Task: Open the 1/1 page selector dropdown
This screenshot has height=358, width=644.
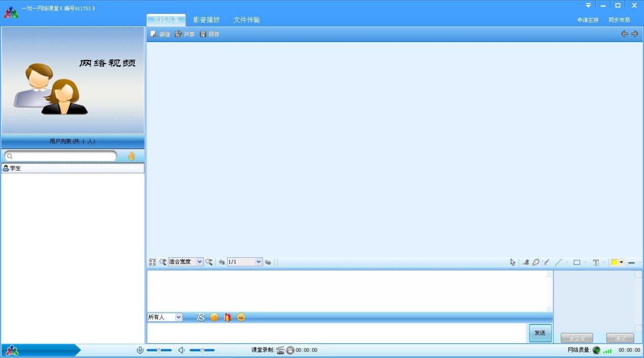Action: [x=244, y=261]
